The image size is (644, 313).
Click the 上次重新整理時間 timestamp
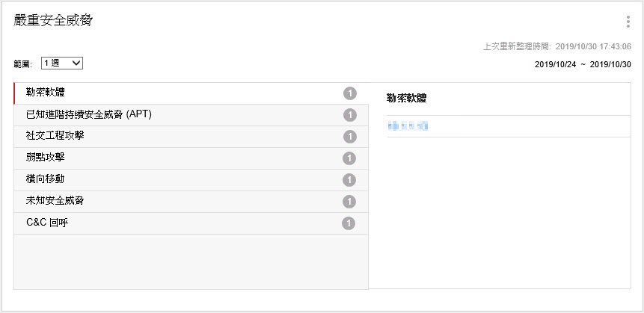pyautogui.click(x=557, y=46)
